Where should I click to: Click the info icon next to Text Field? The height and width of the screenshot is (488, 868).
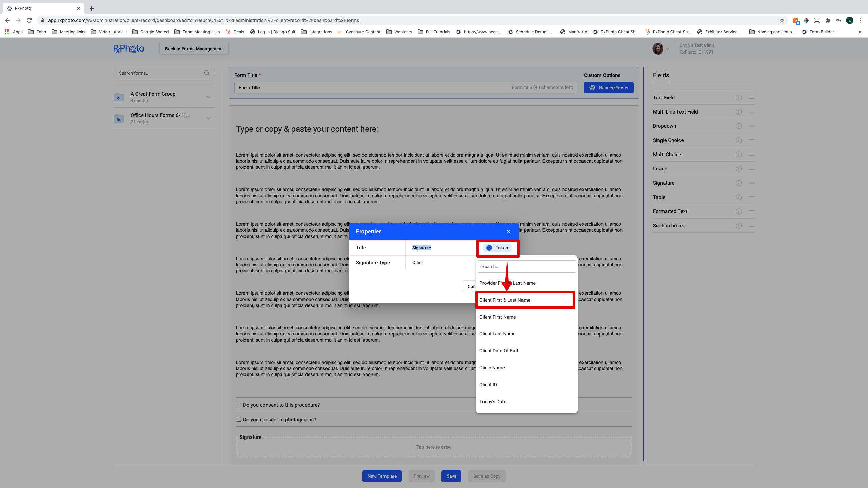pos(738,98)
